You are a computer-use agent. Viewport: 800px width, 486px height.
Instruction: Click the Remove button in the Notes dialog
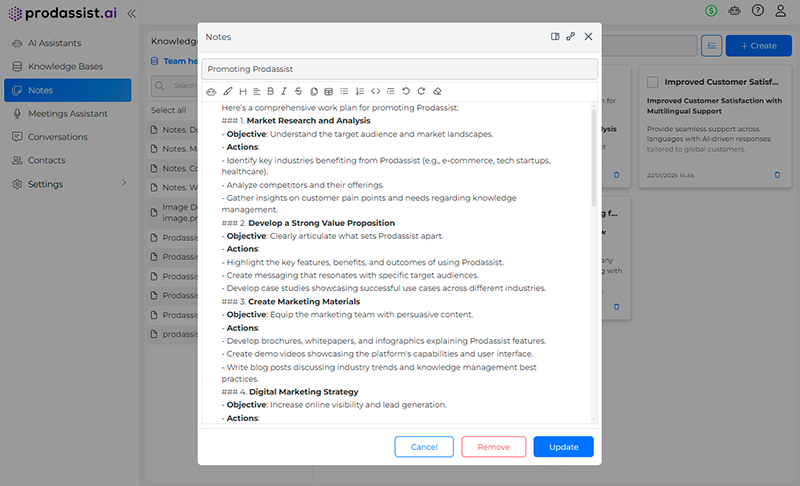[493, 447]
